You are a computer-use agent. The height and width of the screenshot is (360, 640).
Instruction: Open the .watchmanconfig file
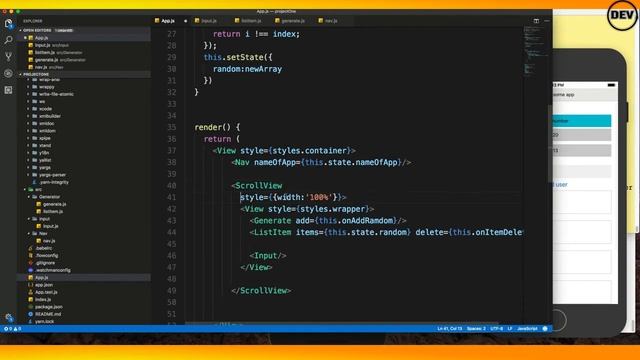coord(53,270)
